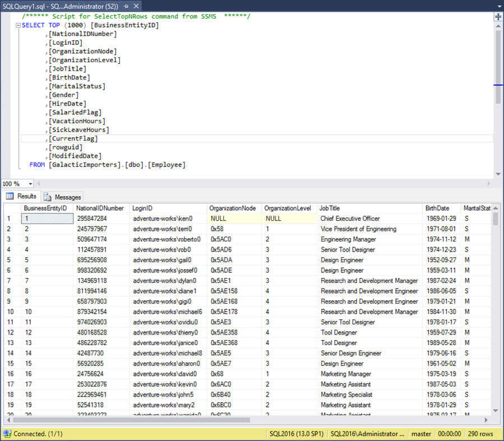Collapse the SELECT statement outline block
Screen dimensions: 504x441
[18, 25]
